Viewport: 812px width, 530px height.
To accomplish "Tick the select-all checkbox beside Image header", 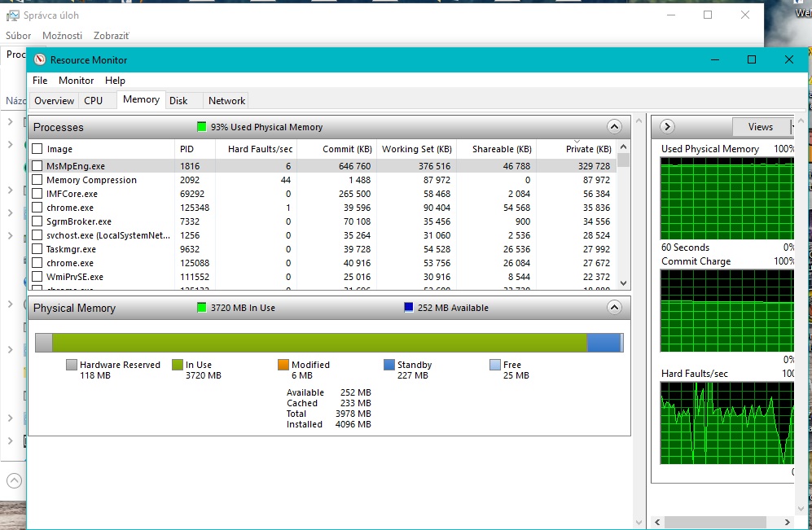I will click(x=37, y=149).
